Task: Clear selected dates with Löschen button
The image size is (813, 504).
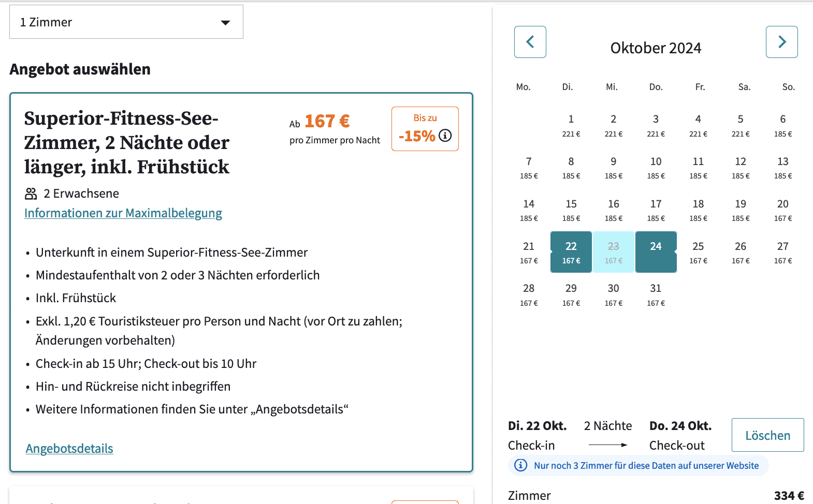Action: (x=767, y=435)
